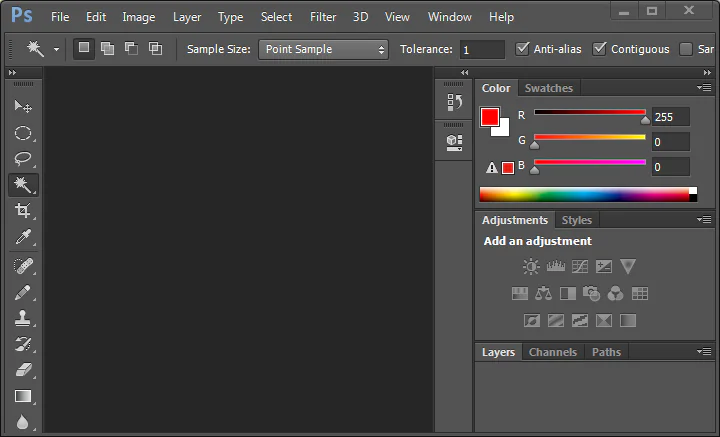
Task: Switch to the Channels tab
Action: [552, 352]
